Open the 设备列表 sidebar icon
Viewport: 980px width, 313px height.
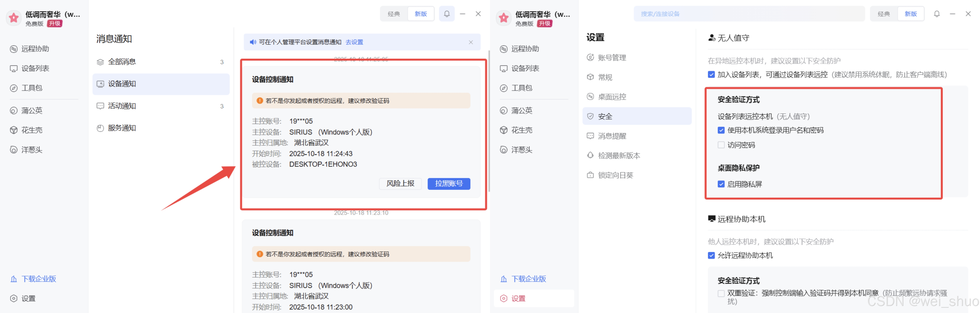13,68
